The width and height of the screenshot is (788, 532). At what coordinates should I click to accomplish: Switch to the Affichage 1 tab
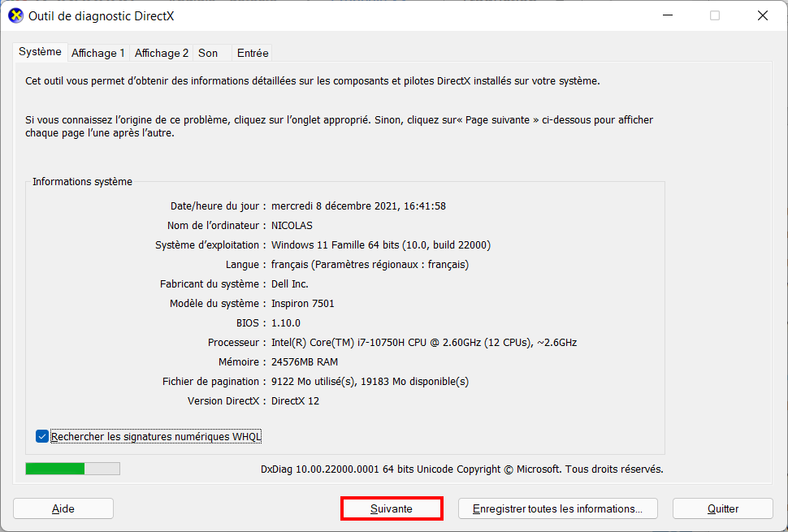(x=98, y=54)
